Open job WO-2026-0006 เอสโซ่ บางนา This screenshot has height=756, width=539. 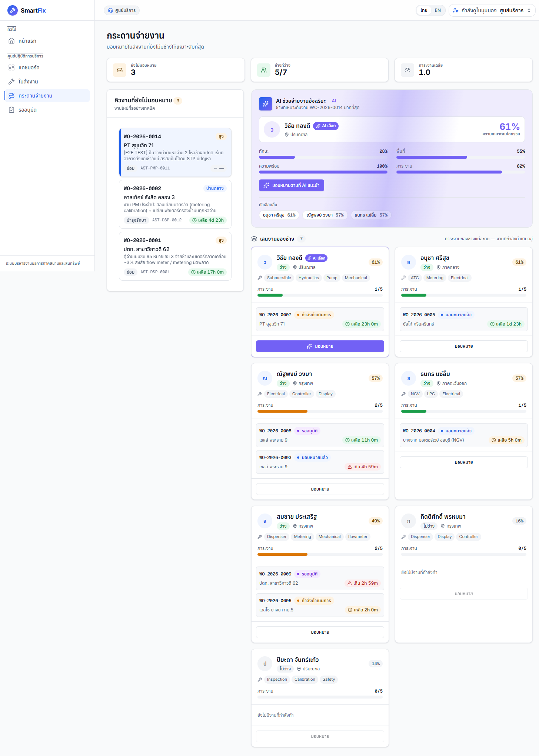tap(320, 605)
